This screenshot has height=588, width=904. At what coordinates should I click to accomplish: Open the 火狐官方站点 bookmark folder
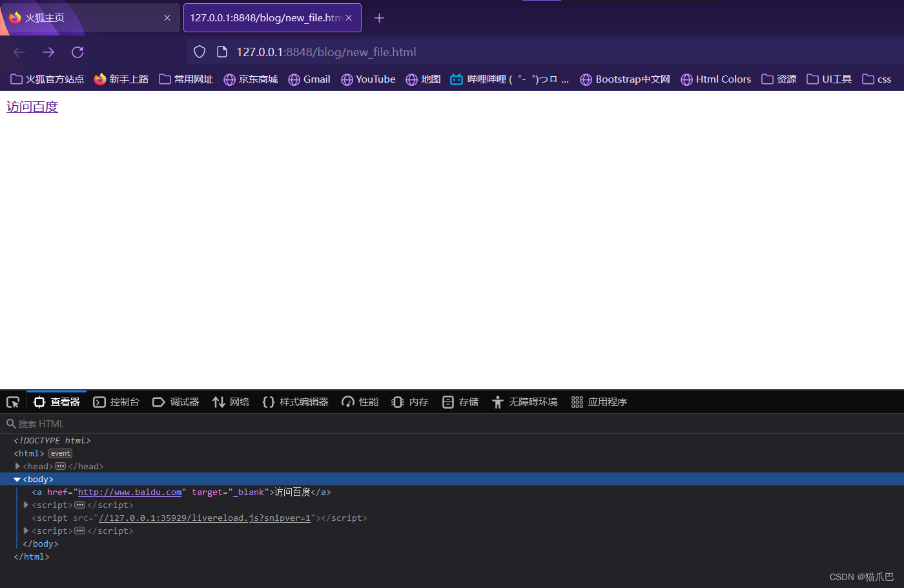coord(47,79)
